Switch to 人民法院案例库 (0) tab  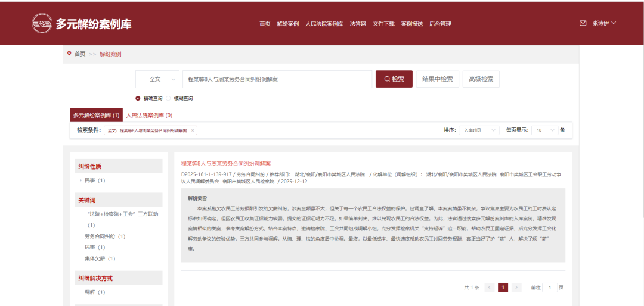[149, 115]
